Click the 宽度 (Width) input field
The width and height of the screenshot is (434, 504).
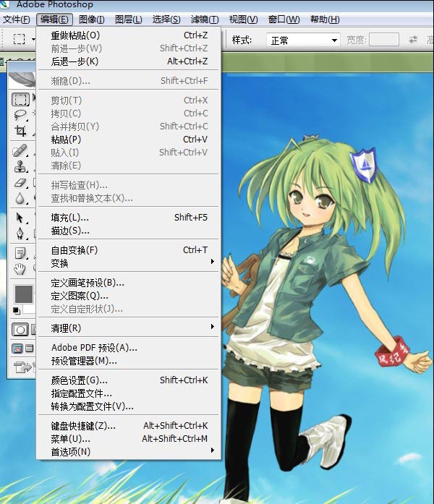(383, 40)
